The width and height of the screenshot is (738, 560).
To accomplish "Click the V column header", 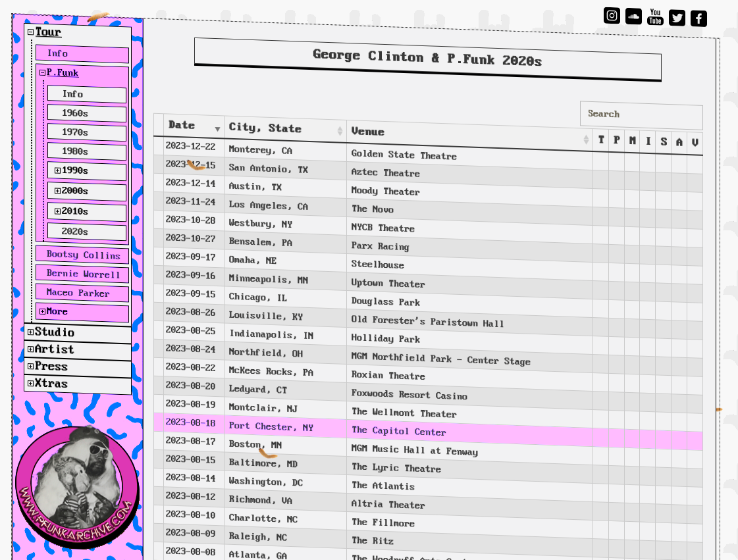I will (695, 142).
